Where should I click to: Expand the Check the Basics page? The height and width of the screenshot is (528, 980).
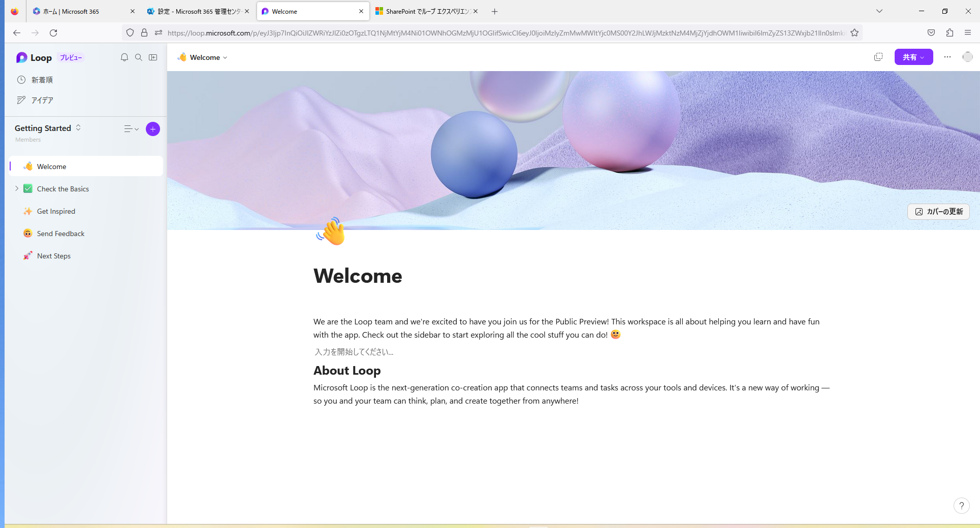pyautogui.click(x=16, y=188)
